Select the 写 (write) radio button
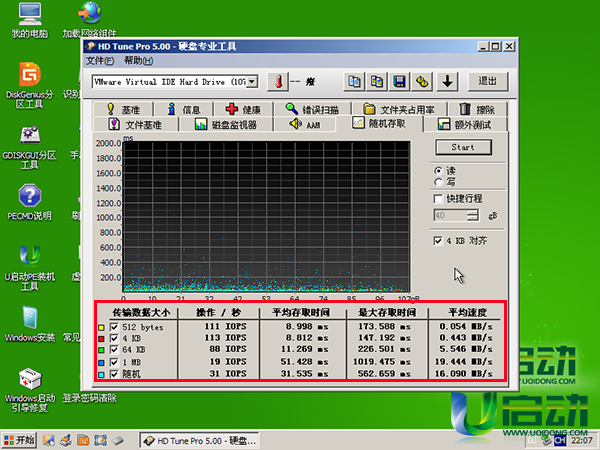The width and height of the screenshot is (600, 450). pos(438,182)
